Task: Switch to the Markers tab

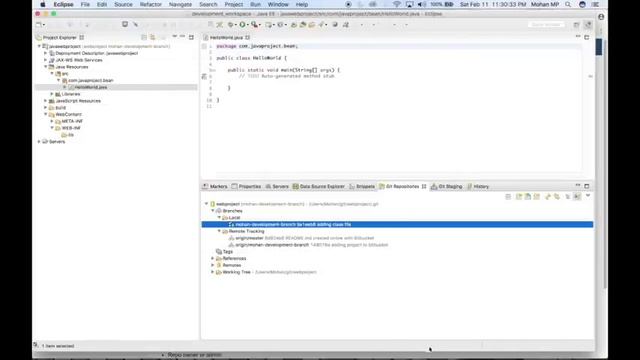Action: tap(215, 187)
